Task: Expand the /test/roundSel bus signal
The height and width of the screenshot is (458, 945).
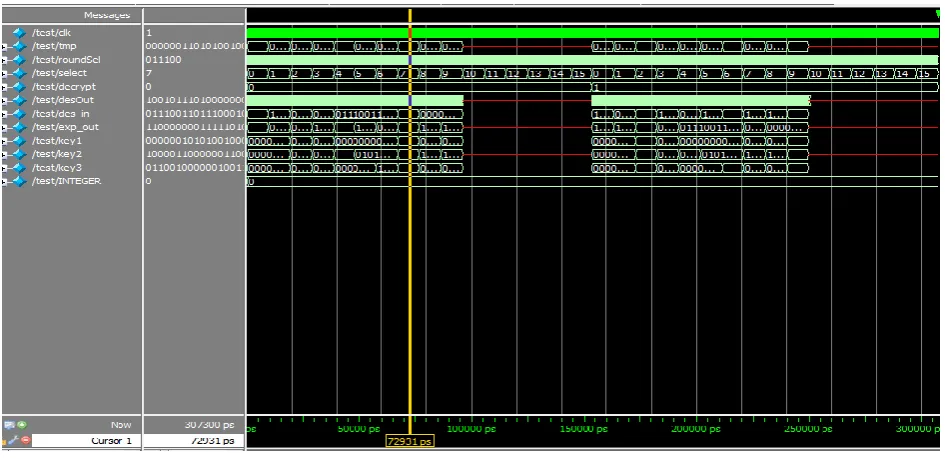Action: click(5, 60)
